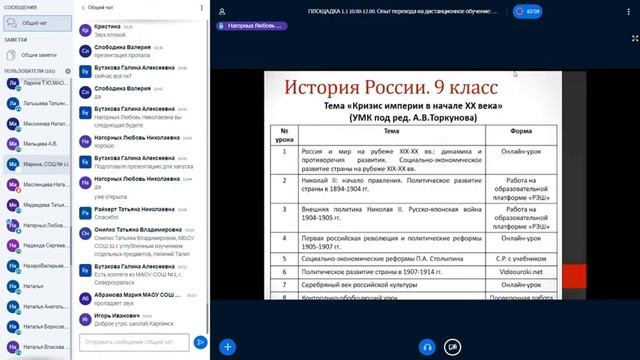Select user Наталья Борисовна in list

click(37, 327)
